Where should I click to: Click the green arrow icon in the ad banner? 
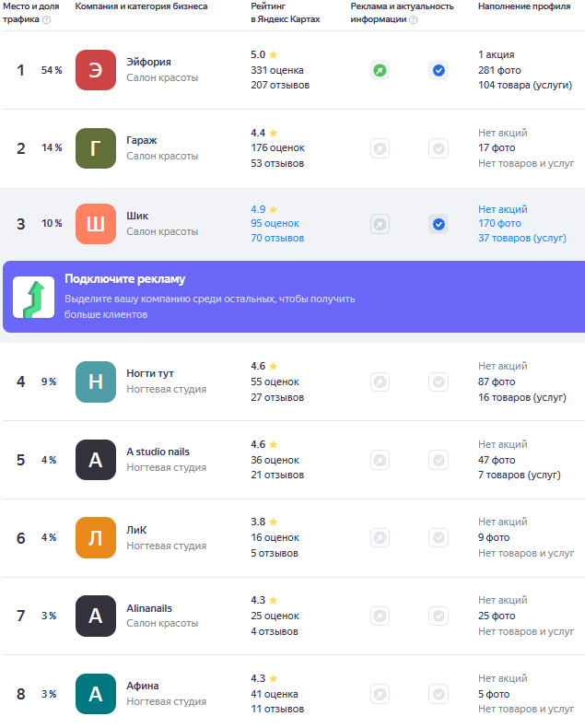tap(33, 297)
